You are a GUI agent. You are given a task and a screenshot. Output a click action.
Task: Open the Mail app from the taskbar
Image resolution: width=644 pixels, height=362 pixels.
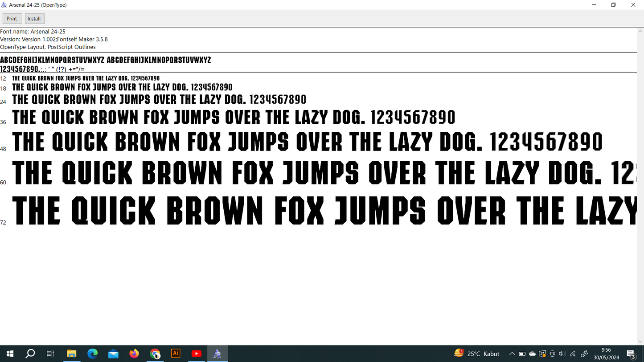pos(113,354)
